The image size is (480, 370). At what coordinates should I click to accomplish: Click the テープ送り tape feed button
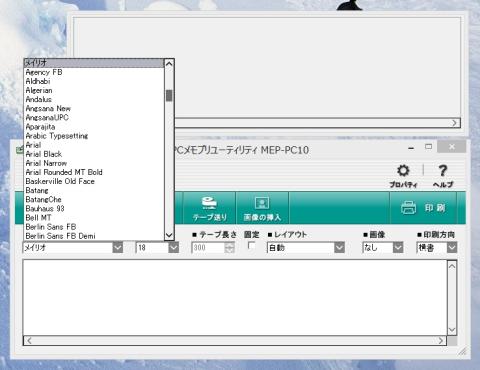point(210,208)
